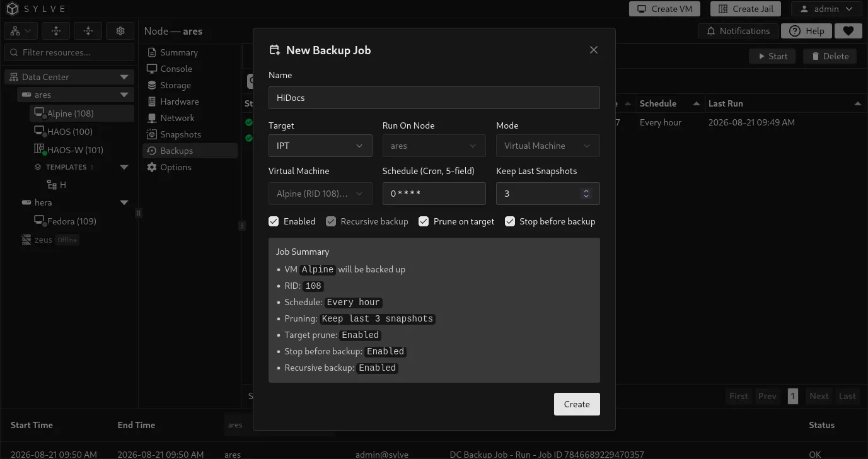Open the Snapshots section
The image size is (868, 459).
(x=190, y=134)
